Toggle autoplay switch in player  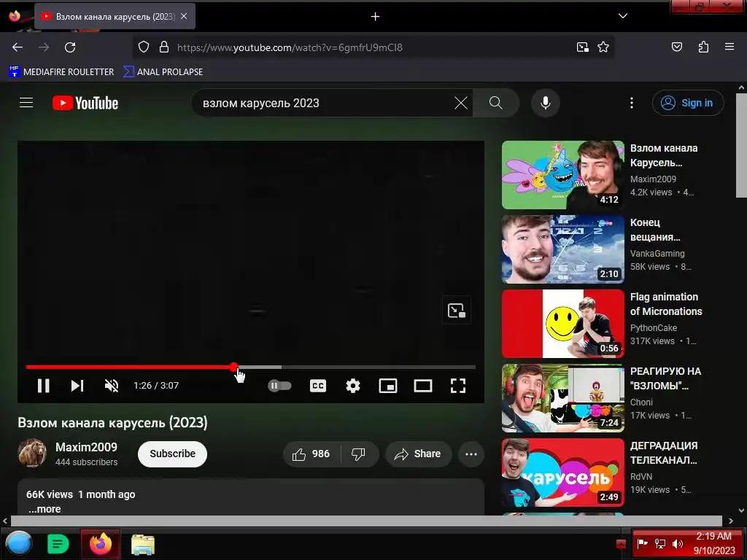(x=279, y=386)
